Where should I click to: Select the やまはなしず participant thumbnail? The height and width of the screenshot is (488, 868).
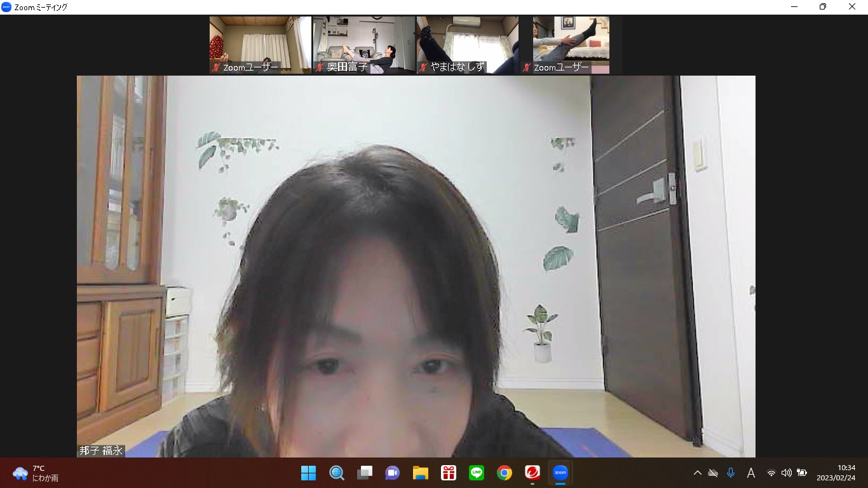(x=468, y=45)
